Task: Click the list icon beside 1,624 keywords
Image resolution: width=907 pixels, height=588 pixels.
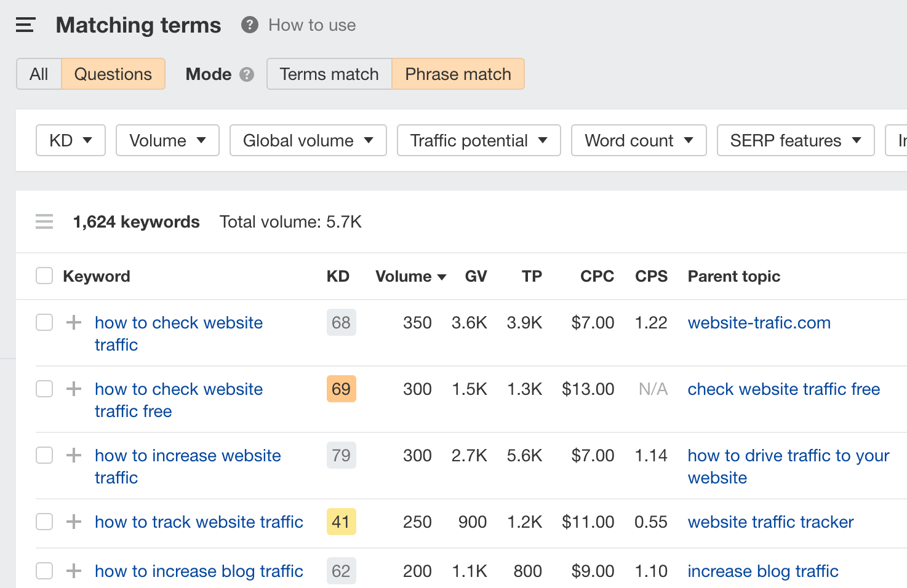Action: (x=44, y=221)
